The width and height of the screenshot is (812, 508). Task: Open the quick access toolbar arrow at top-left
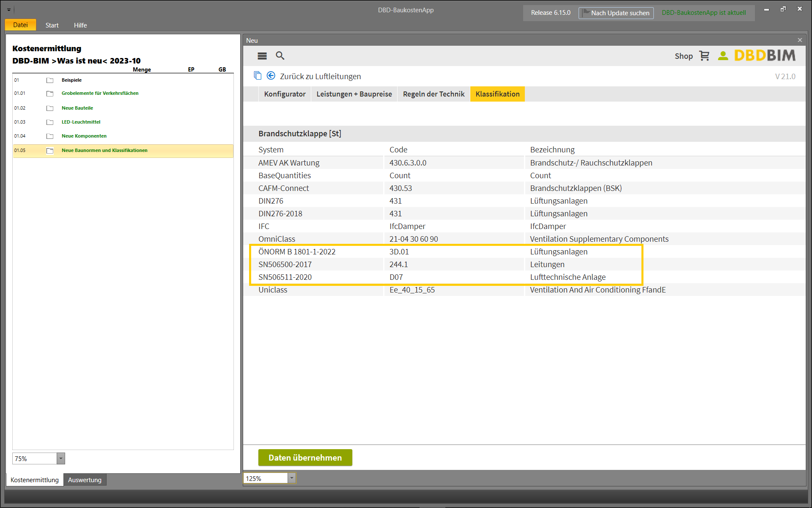click(x=9, y=9)
